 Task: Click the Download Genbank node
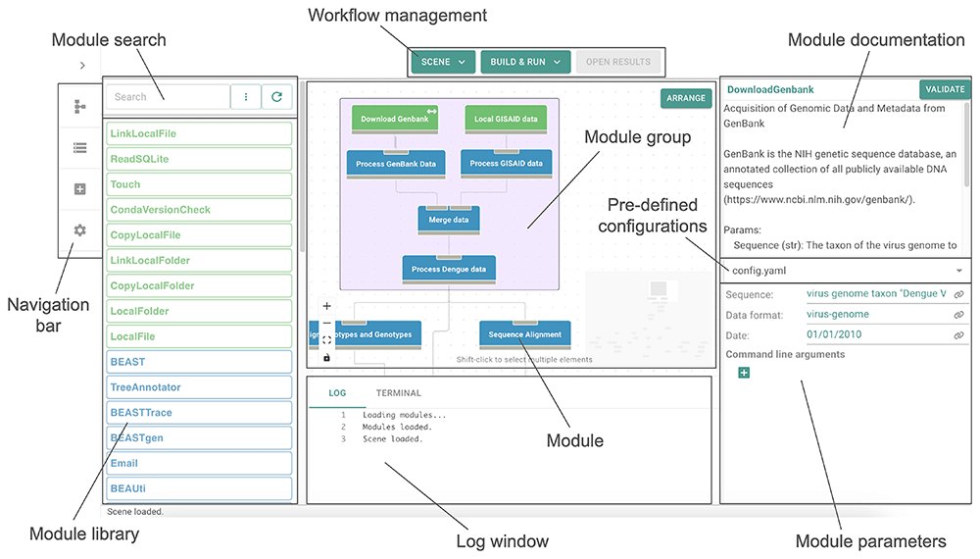click(x=394, y=119)
